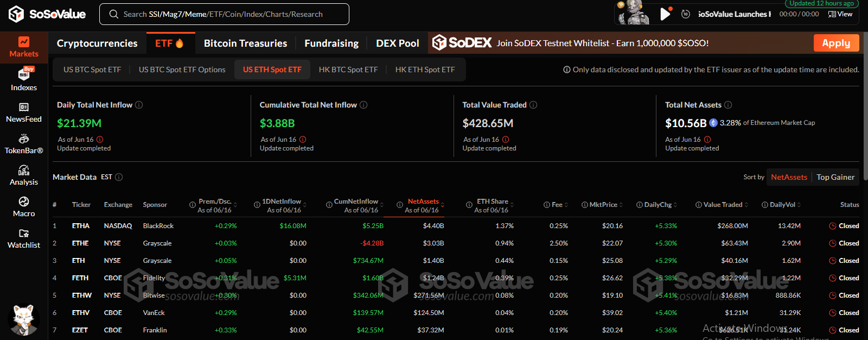Select the HK BTC Spot ETF sub-tab
This screenshot has width=868, height=340.
348,70
